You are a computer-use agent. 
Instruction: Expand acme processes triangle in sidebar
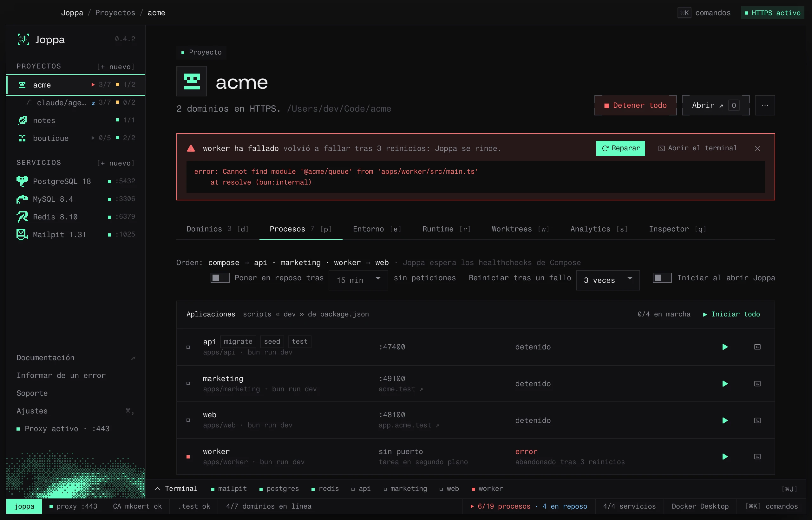pos(93,85)
